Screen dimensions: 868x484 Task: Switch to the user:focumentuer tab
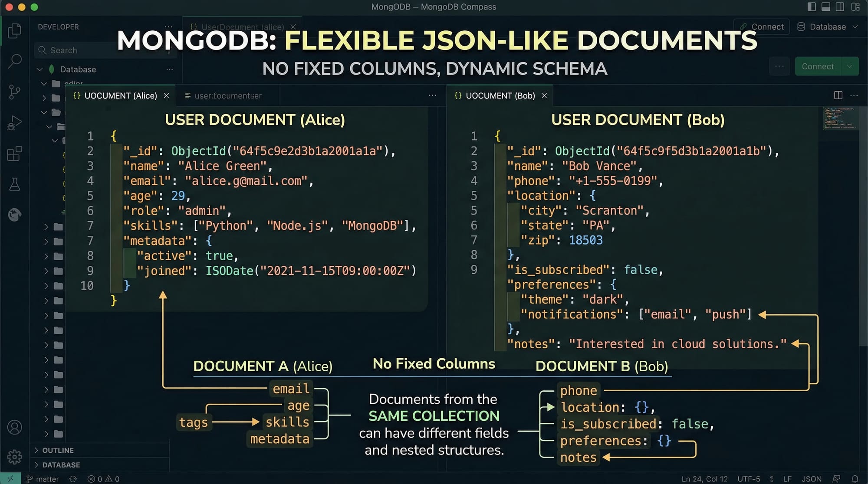click(228, 95)
